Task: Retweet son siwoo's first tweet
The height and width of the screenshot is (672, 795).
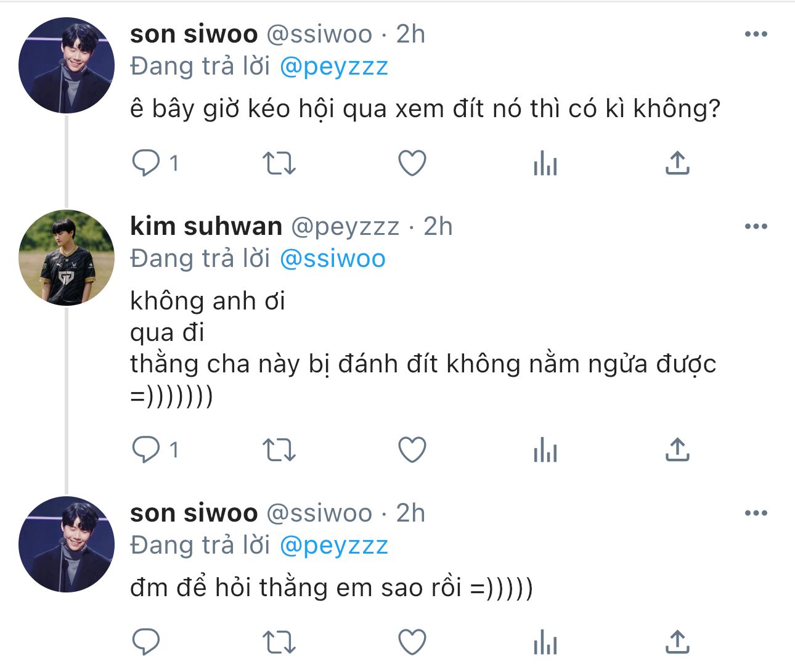Action: click(279, 163)
